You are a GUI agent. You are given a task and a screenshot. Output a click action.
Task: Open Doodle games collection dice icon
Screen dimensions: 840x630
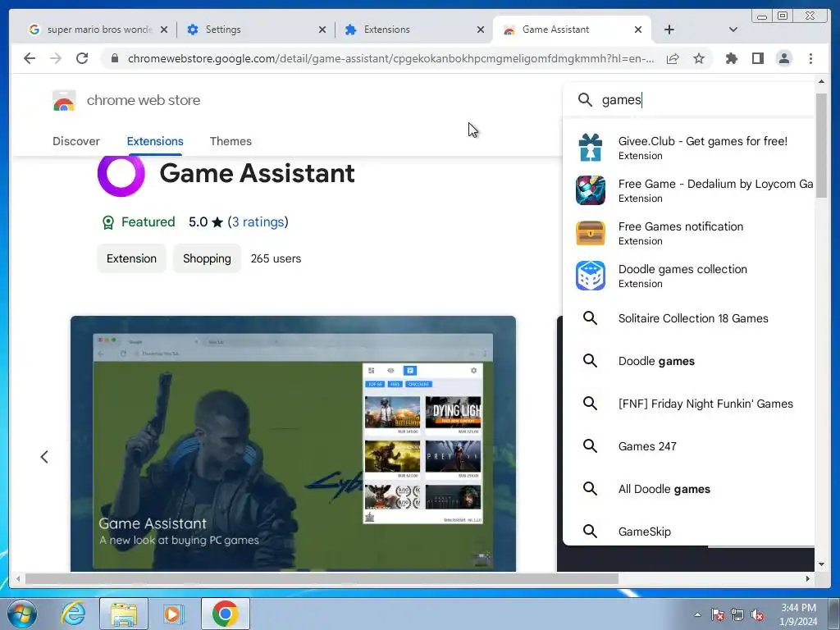click(591, 276)
